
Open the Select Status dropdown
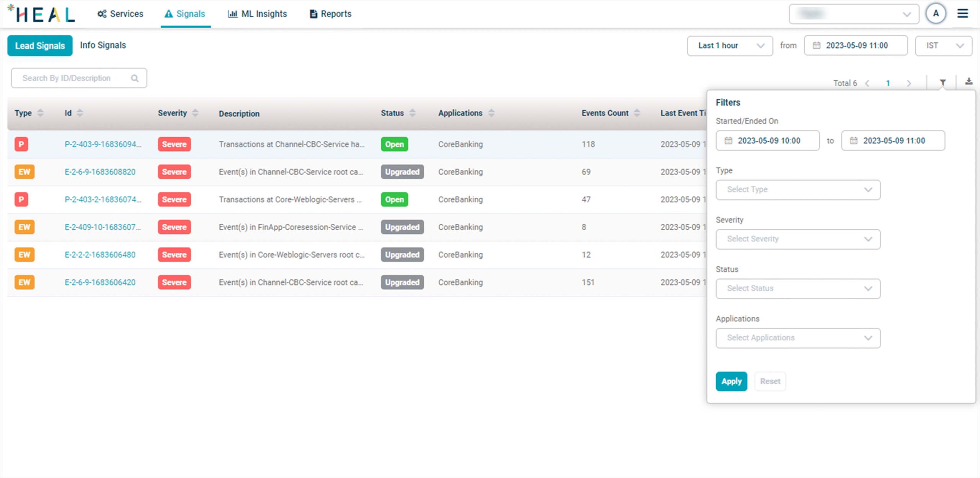click(798, 288)
